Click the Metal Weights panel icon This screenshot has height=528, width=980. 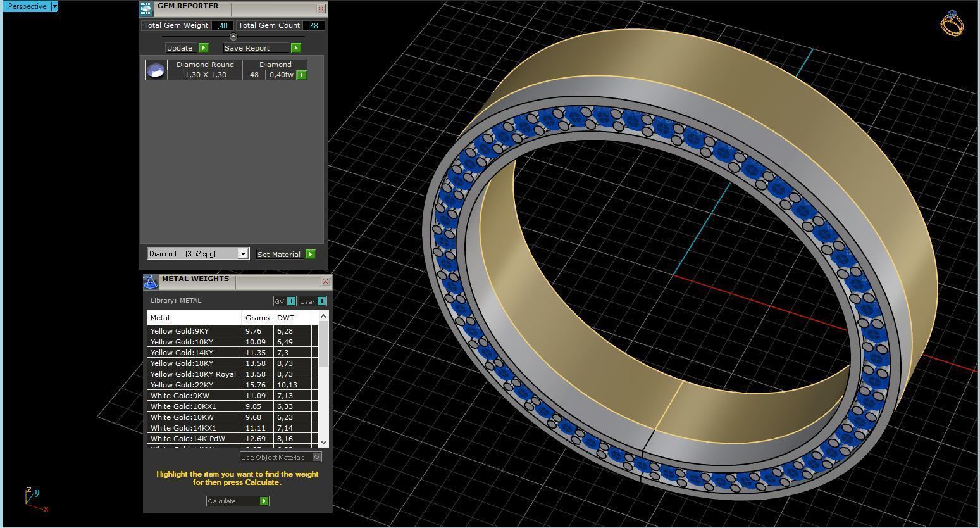click(150, 282)
